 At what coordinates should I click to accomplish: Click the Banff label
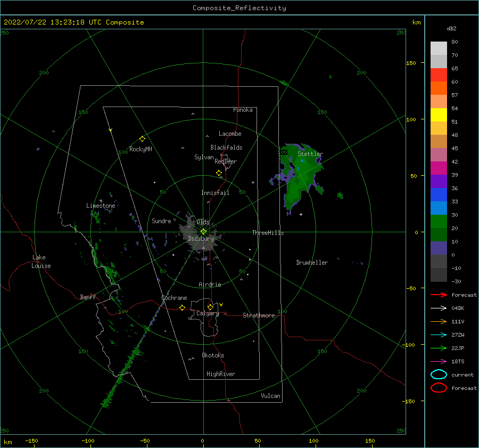(88, 297)
